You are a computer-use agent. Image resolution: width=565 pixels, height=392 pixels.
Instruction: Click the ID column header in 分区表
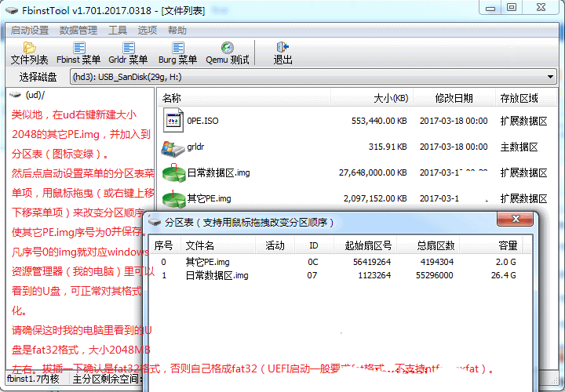[313, 245]
